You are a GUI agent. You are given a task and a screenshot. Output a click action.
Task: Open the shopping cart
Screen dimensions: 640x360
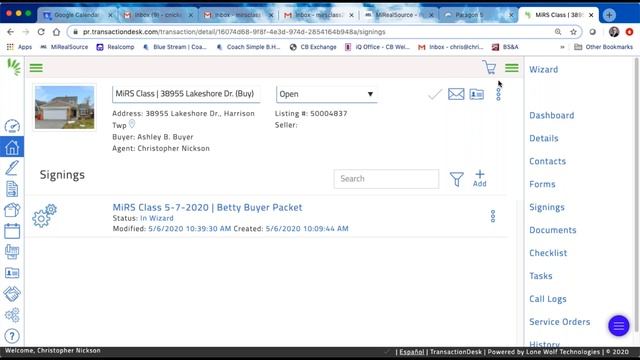(x=489, y=67)
